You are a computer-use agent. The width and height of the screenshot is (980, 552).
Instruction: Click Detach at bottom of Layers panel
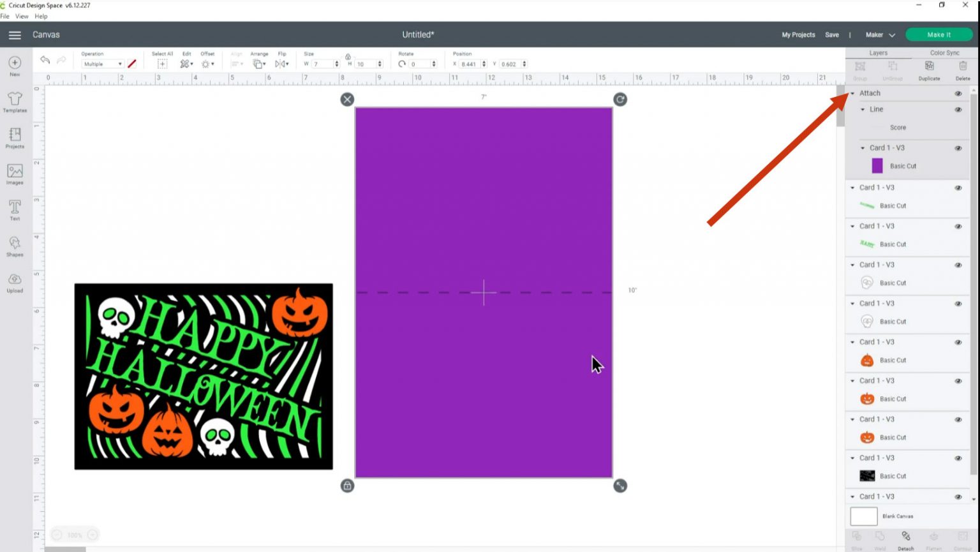pyautogui.click(x=905, y=540)
